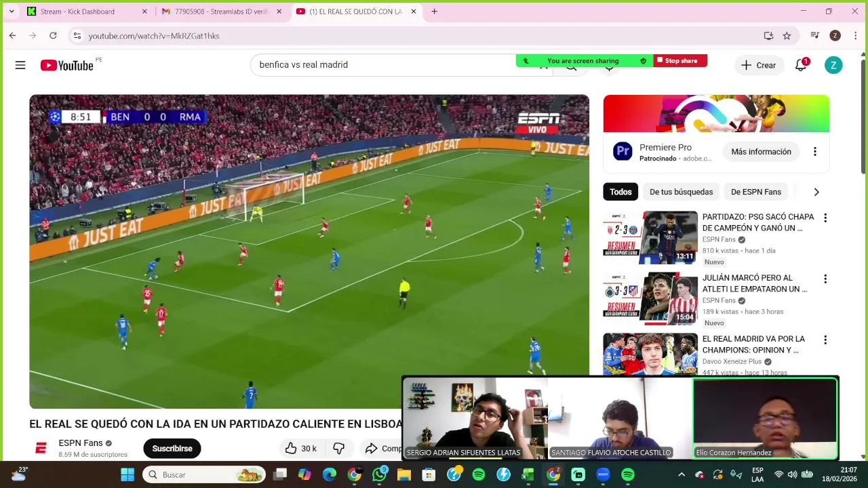Click Atleti resumen thumbnail 15:04
The image size is (868, 488).
(650, 298)
